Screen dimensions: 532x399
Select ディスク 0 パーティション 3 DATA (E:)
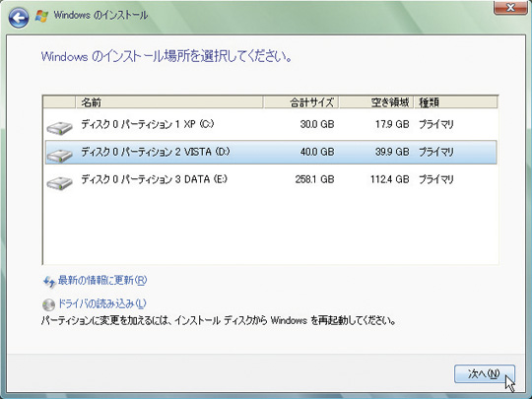271,179
